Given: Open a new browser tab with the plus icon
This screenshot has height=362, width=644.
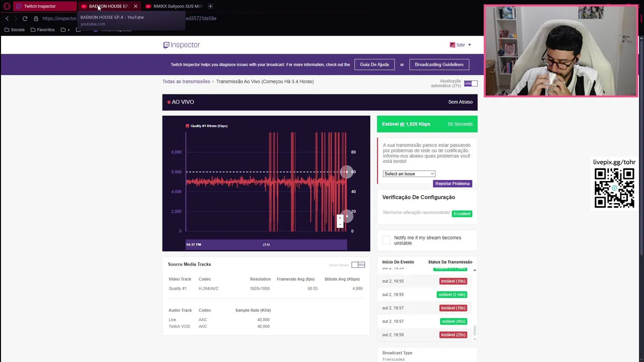Looking at the screenshot, I should [x=210, y=6].
